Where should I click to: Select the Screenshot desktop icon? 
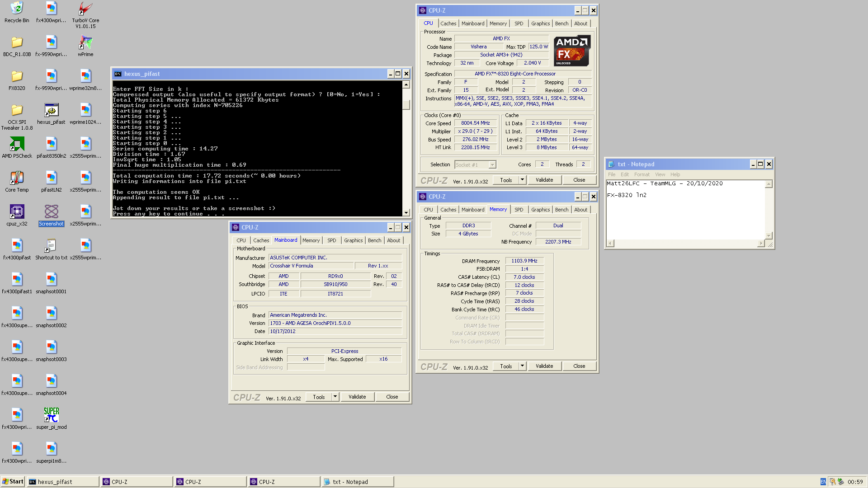coord(51,216)
